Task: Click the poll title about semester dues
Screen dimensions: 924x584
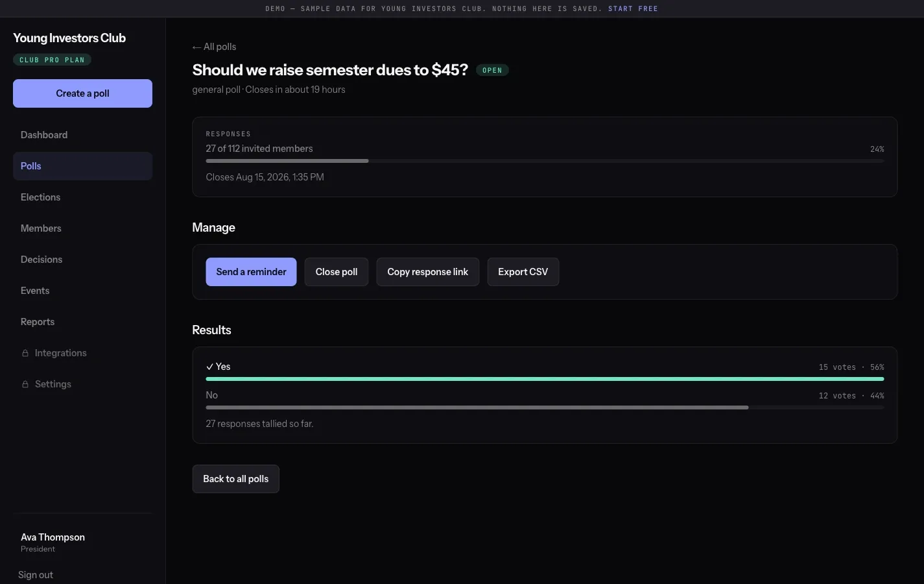Action: click(330, 70)
